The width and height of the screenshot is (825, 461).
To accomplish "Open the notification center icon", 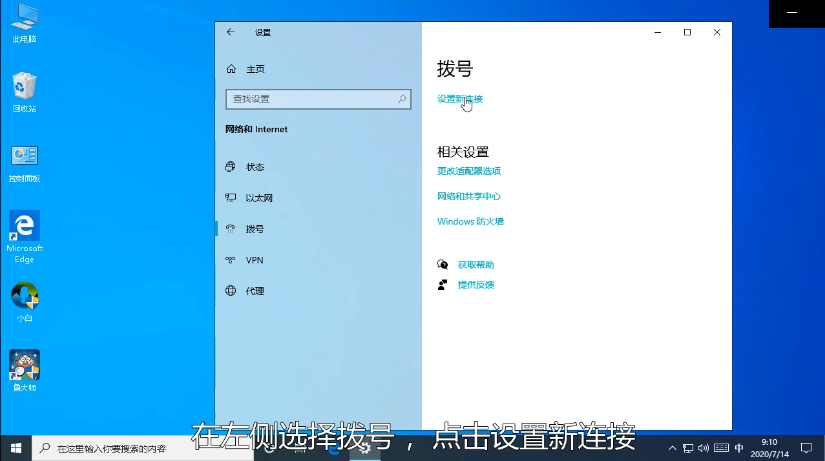I will pos(806,447).
